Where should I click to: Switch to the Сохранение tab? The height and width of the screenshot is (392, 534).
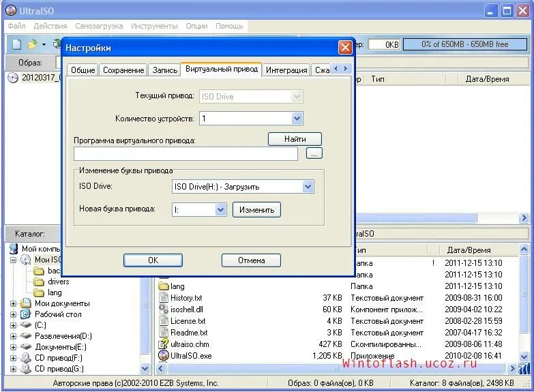(123, 70)
